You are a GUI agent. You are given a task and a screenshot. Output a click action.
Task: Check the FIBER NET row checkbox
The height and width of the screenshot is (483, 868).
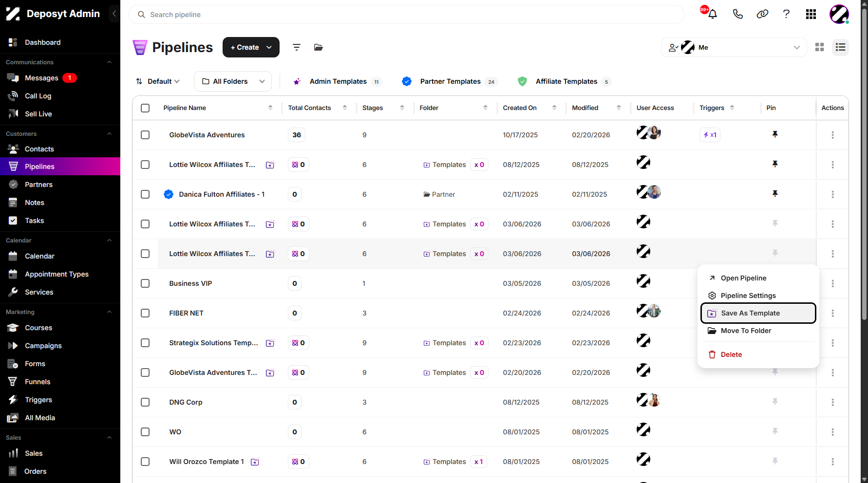click(145, 313)
